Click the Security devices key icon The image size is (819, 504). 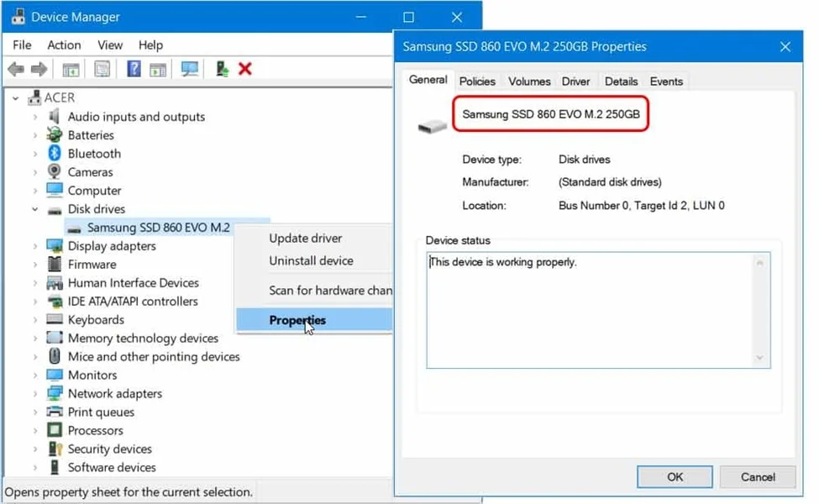tap(55, 449)
